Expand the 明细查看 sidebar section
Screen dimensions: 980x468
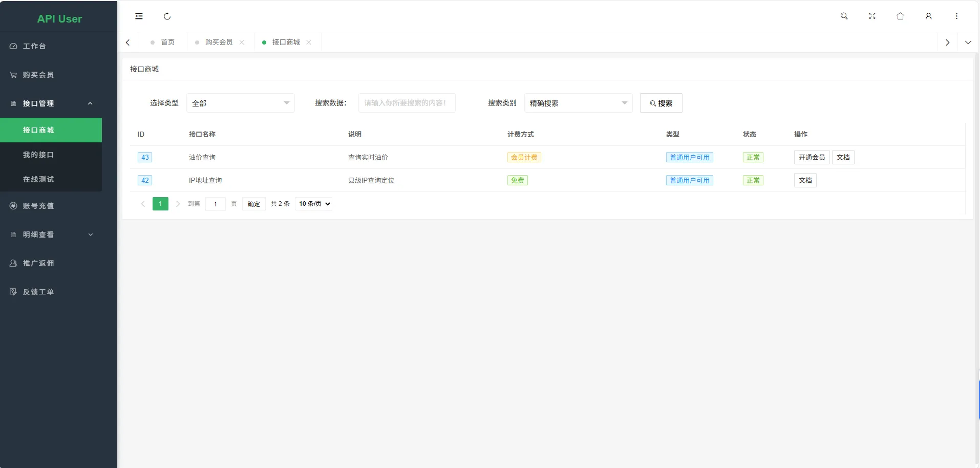(x=51, y=235)
